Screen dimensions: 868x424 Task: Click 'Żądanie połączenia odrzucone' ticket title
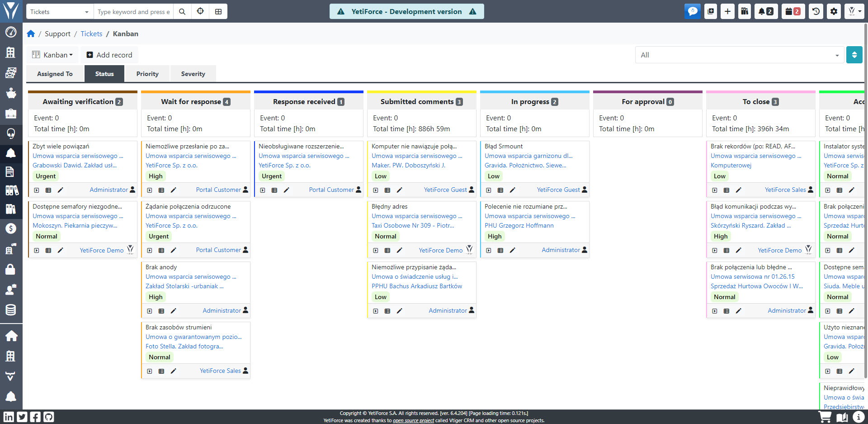click(x=188, y=206)
